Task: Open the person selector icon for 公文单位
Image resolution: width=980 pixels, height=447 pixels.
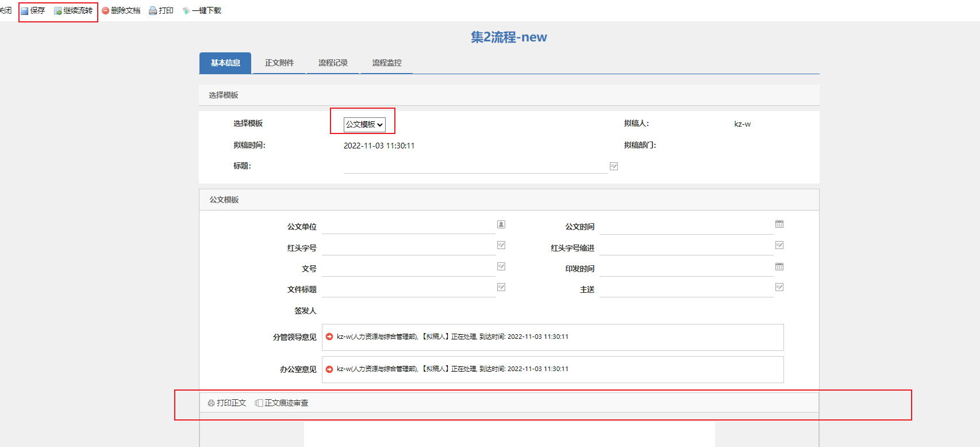Action: pyautogui.click(x=501, y=224)
